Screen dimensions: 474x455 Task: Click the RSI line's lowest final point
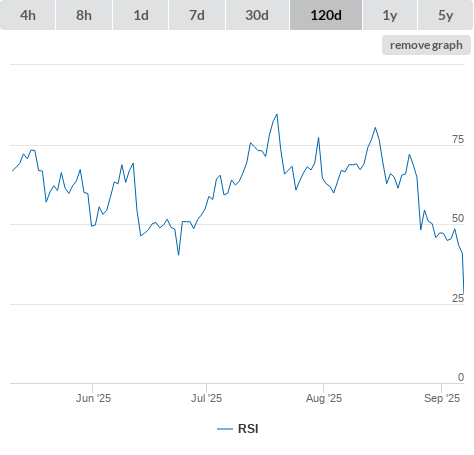(463, 294)
